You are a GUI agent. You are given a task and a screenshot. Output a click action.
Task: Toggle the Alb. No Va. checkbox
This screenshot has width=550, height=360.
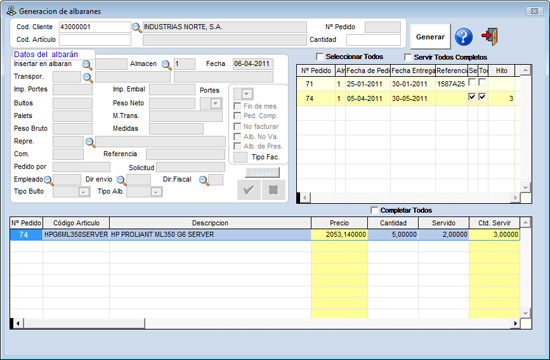237,136
